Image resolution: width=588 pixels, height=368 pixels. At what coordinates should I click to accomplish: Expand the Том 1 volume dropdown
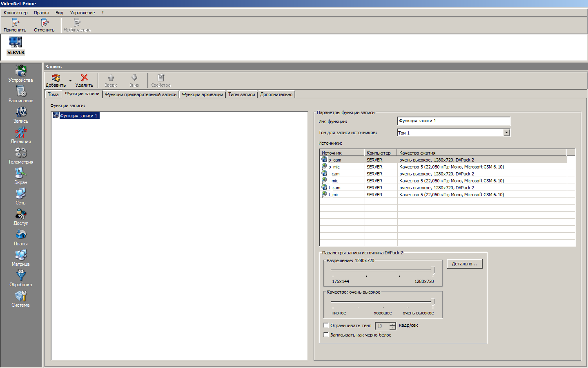pos(506,132)
